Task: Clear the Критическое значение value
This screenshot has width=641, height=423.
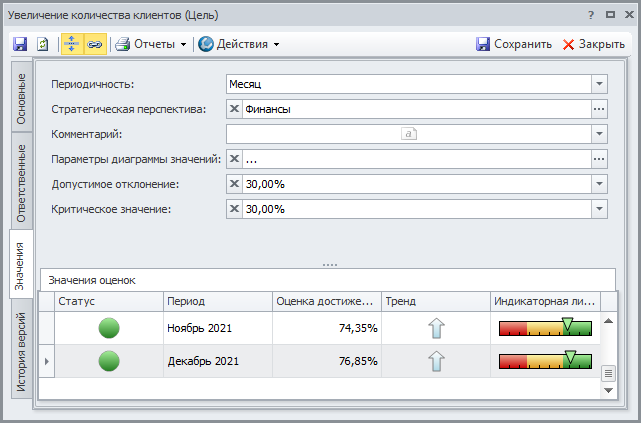Action: (234, 209)
